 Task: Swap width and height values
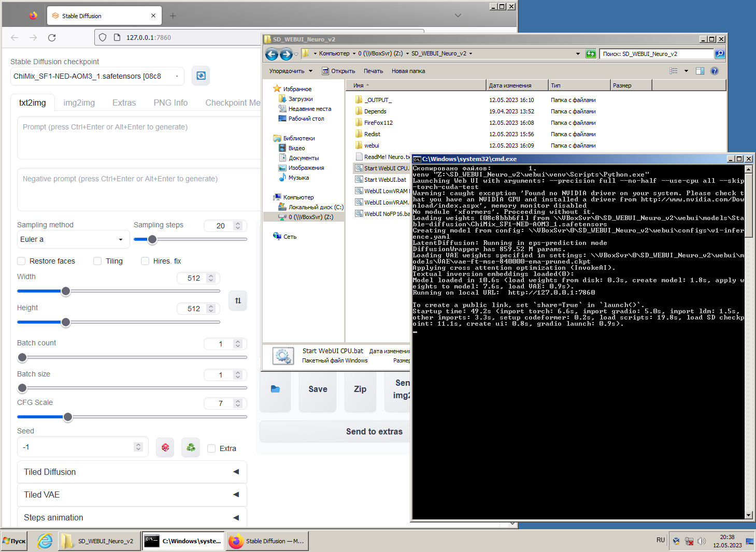click(238, 300)
